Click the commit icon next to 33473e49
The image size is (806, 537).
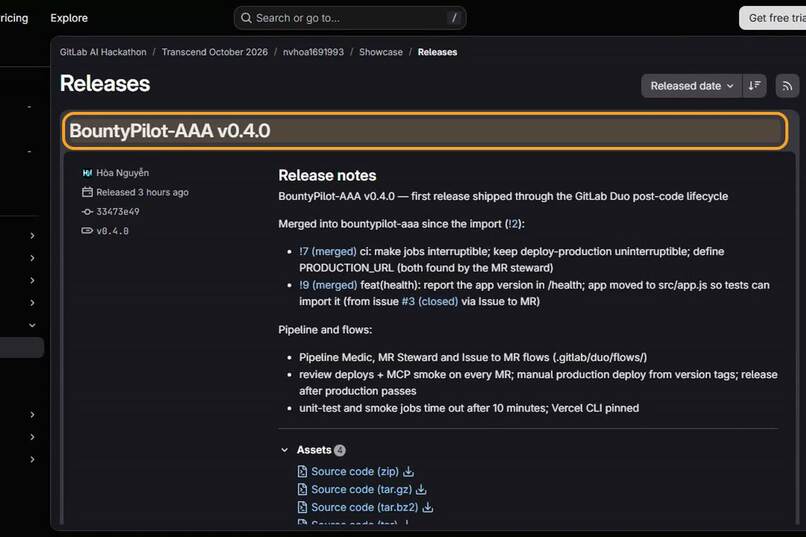pos(87,212)
